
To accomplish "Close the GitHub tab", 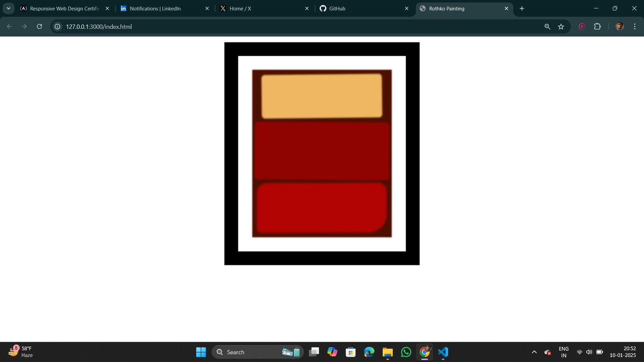I will [407, 9].
